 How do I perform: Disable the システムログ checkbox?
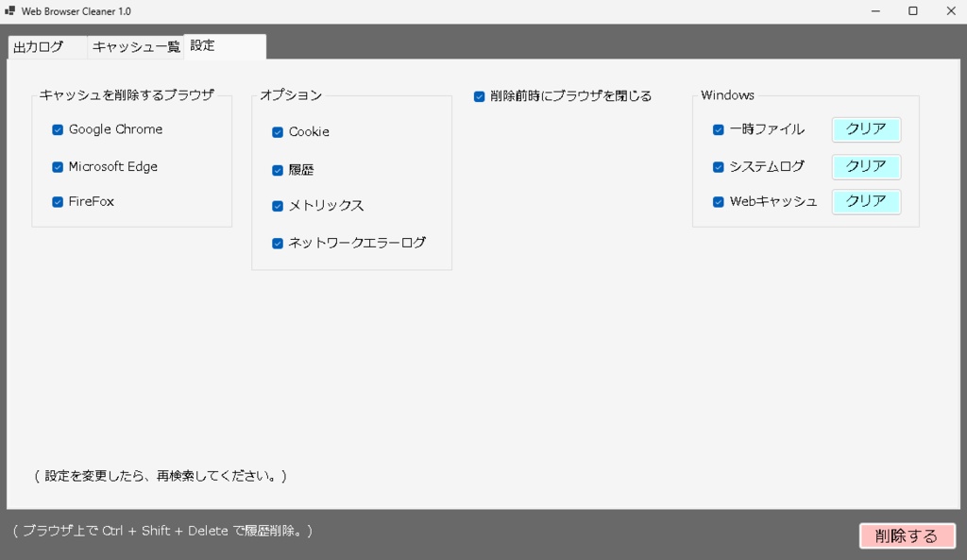(718, 166)
